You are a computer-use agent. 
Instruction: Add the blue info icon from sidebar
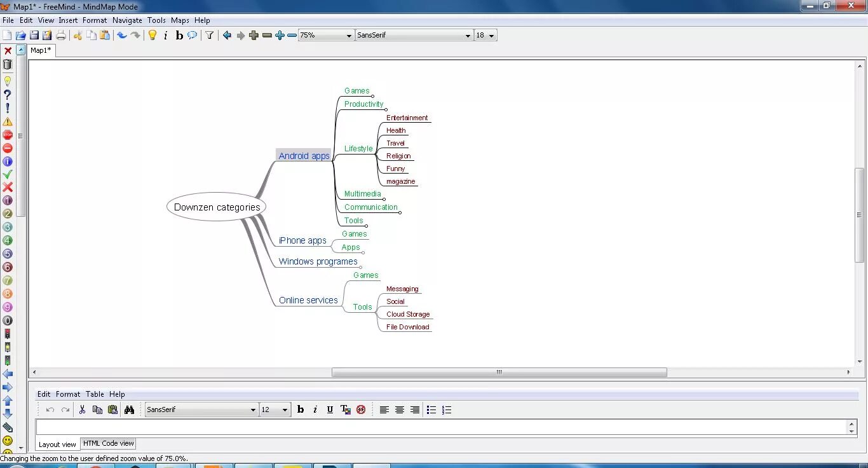[8, 162]
